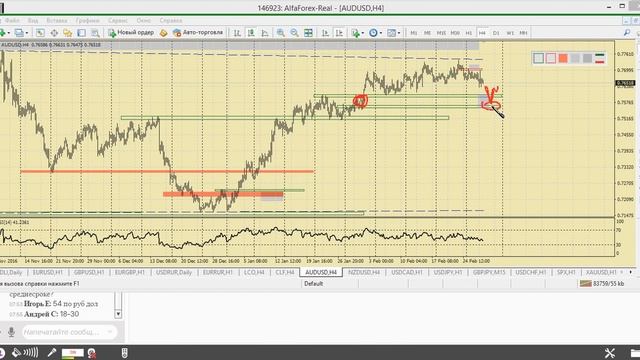640x360 pixels.
Task: Toggle chart shift icon
Action: (339, 33)
